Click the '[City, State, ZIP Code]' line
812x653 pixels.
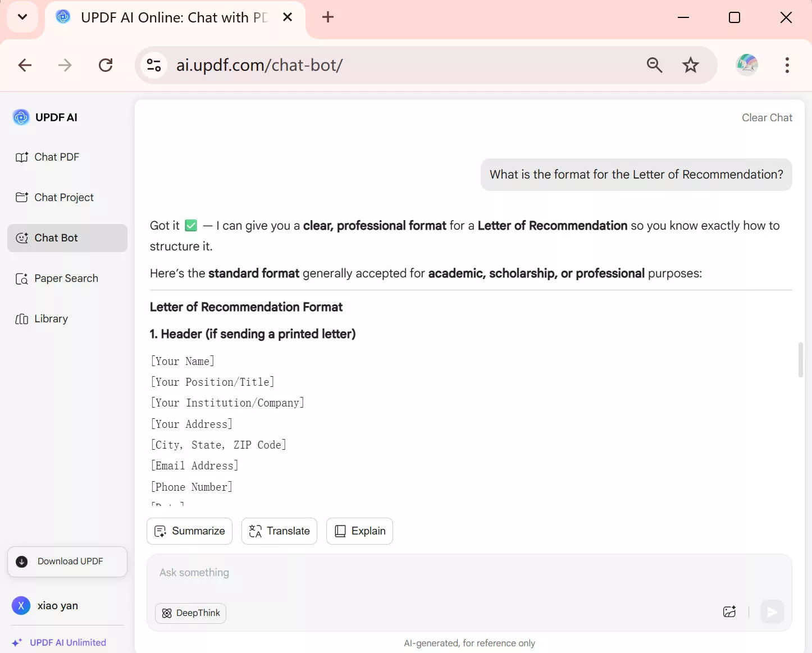(218, 445)
